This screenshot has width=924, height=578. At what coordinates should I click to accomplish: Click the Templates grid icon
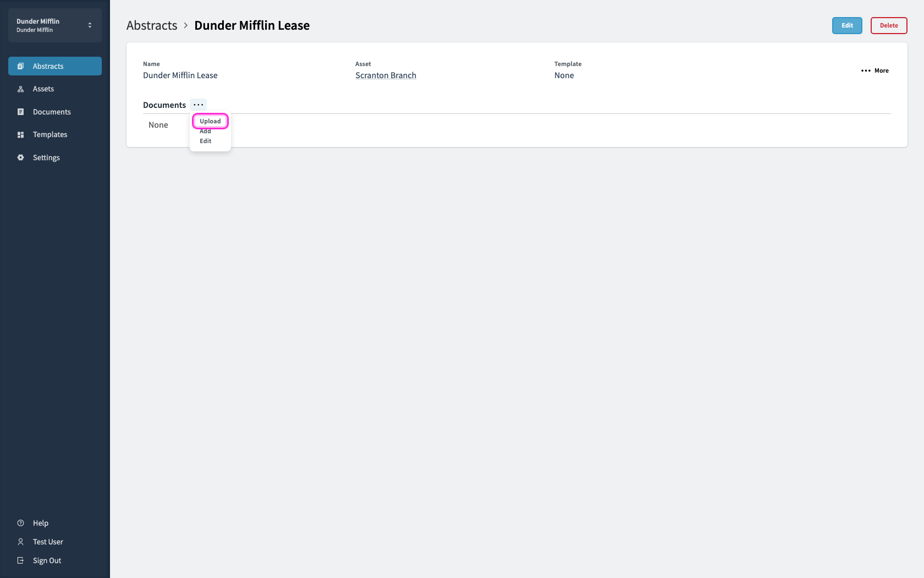tap(20, 135)
